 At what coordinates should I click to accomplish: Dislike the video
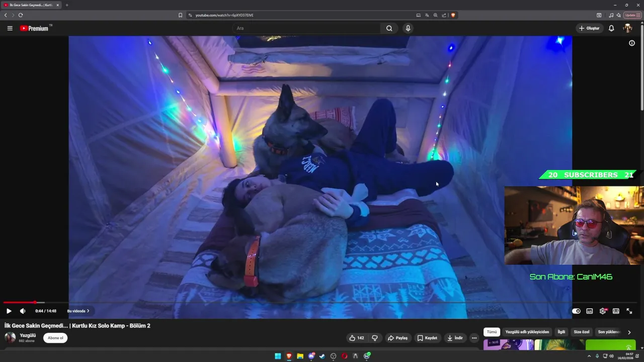[x=374, y=338]
